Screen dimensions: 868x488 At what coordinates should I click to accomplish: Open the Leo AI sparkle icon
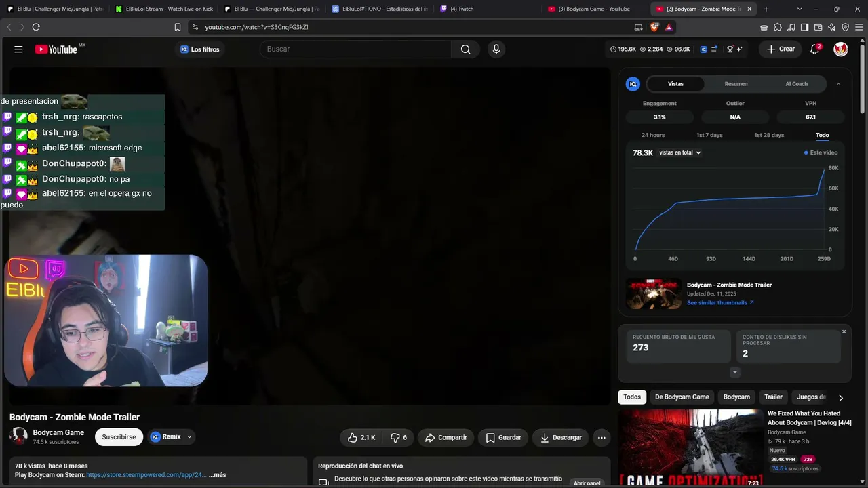(x=831, y=27)
